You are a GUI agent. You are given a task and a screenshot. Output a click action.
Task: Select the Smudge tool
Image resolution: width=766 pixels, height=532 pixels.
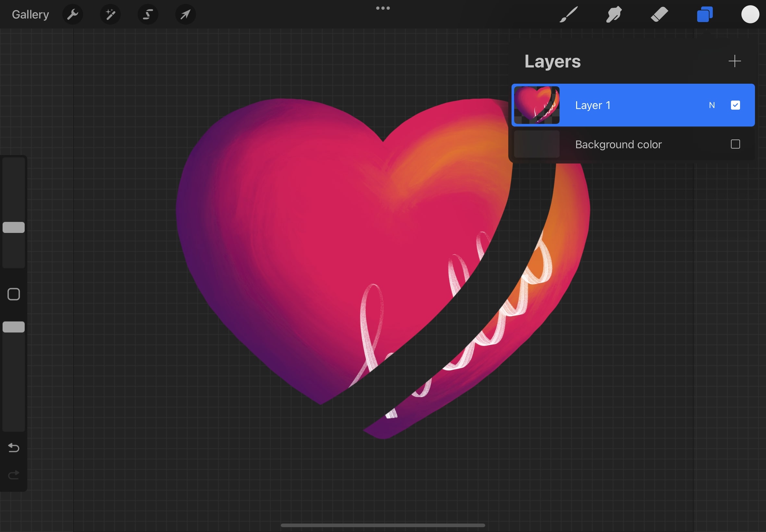click(x=613, y=14)
